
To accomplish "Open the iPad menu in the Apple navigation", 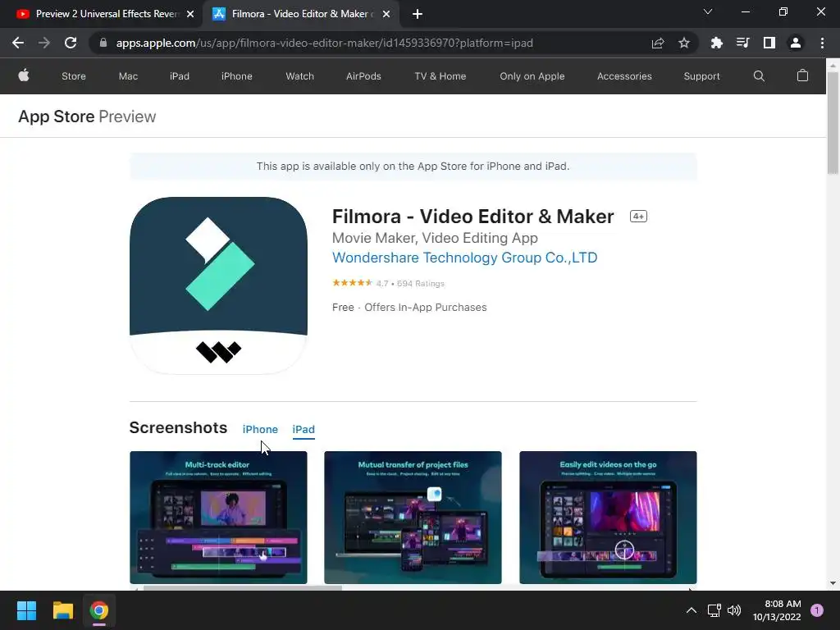I will [180, 76].
